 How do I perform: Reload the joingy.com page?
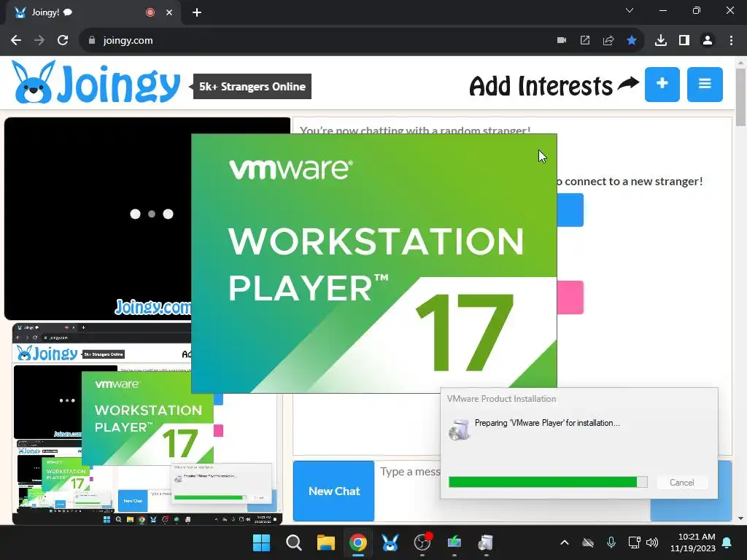[63, 41]
